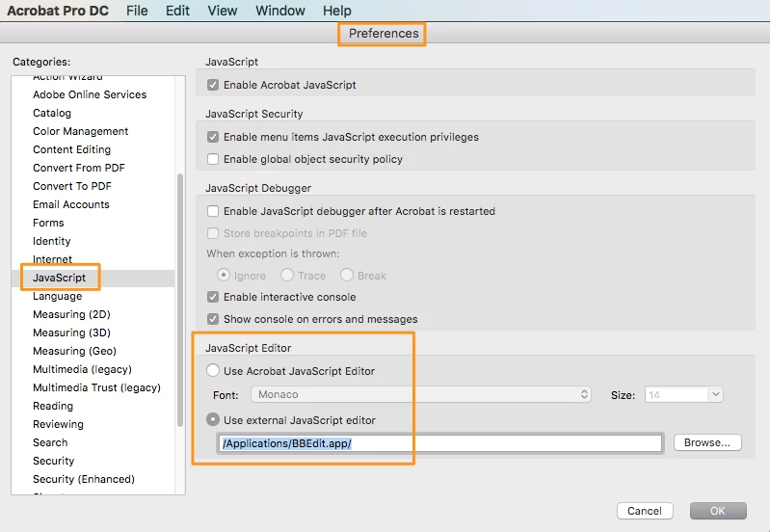Toggle Enable Acrobat JavaScript checkbox
770x532 pixels.
[x=213, y=85]
